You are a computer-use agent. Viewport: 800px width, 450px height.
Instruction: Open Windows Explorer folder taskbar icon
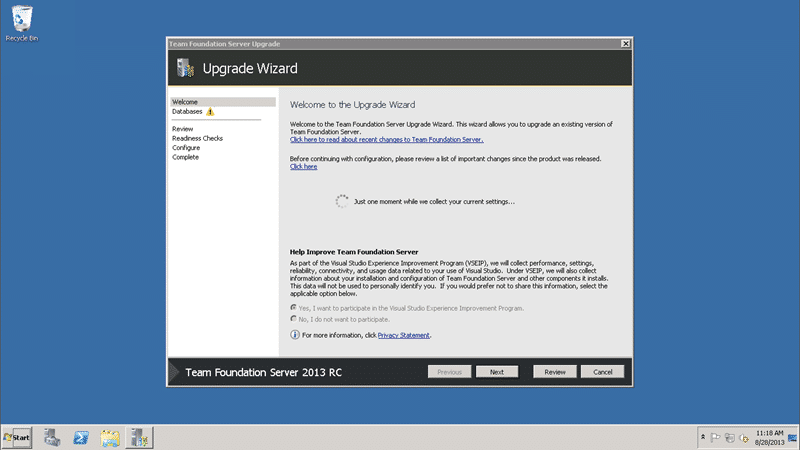tap(110, 438)
